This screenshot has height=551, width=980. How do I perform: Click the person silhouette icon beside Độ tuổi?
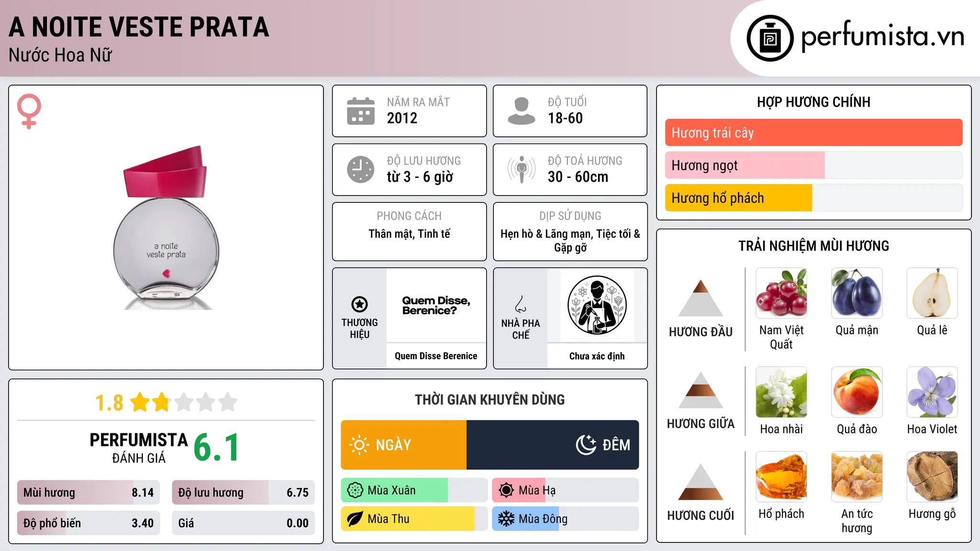(521, 111)
